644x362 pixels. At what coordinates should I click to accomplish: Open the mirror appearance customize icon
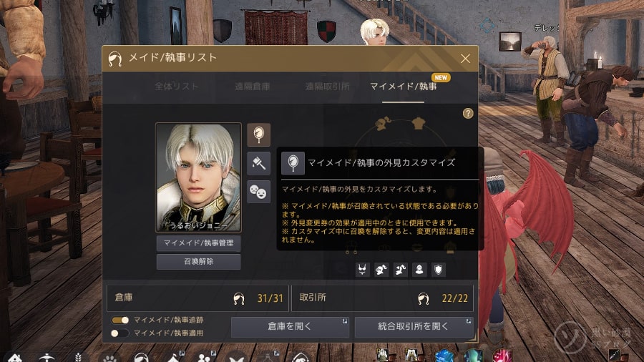259,134
